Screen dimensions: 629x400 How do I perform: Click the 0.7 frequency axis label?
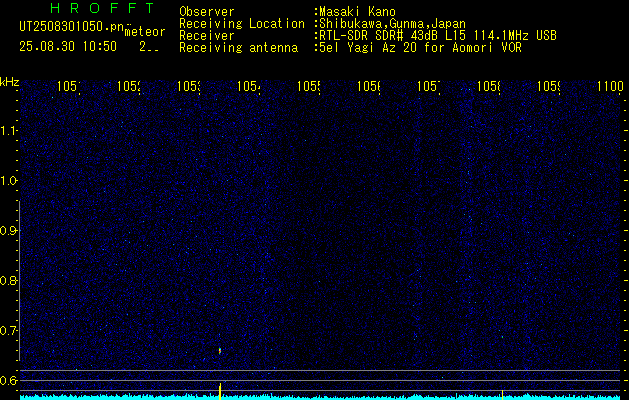click(8, 331)
